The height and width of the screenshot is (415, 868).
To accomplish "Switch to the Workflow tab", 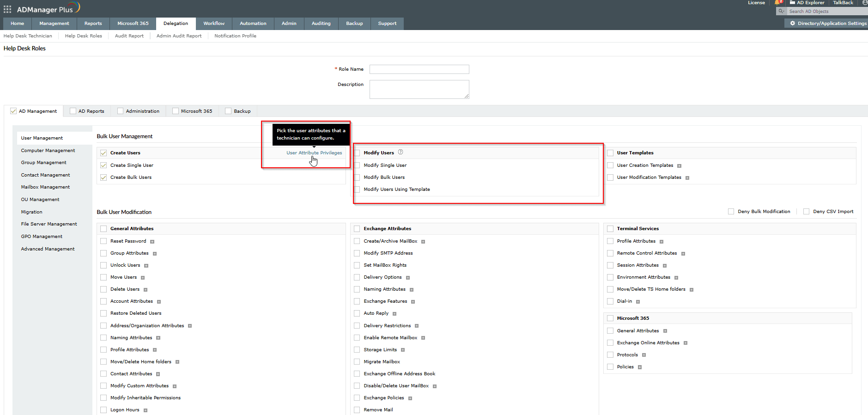I will 214,24.
